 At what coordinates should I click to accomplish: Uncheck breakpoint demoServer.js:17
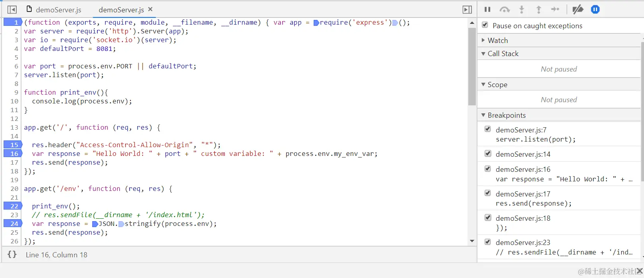click(x=488, y=193)
